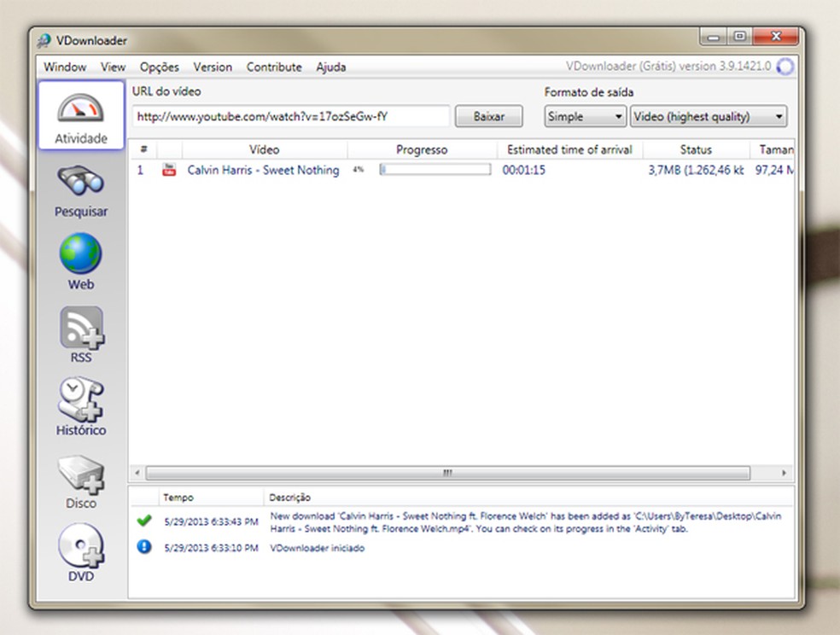Open the DVD burner tool
The height and width of the screenshot is (635, 840).
pyautogui.click(x=81, y=553)
